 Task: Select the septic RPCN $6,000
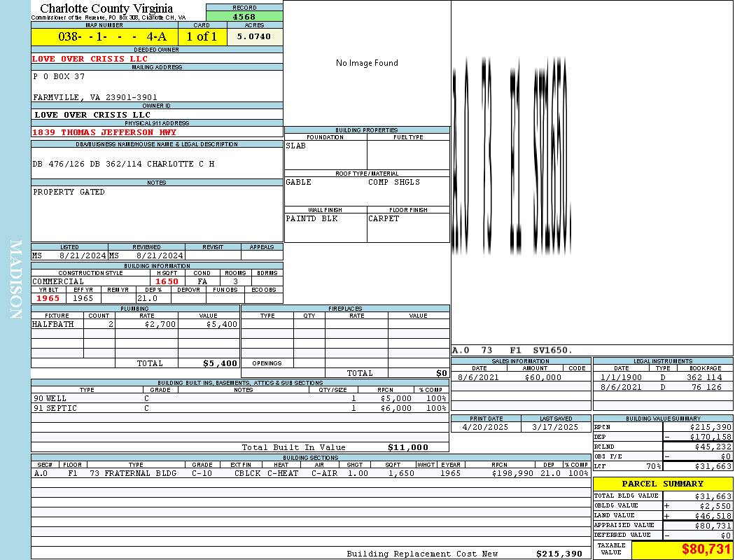coord(395,409)
